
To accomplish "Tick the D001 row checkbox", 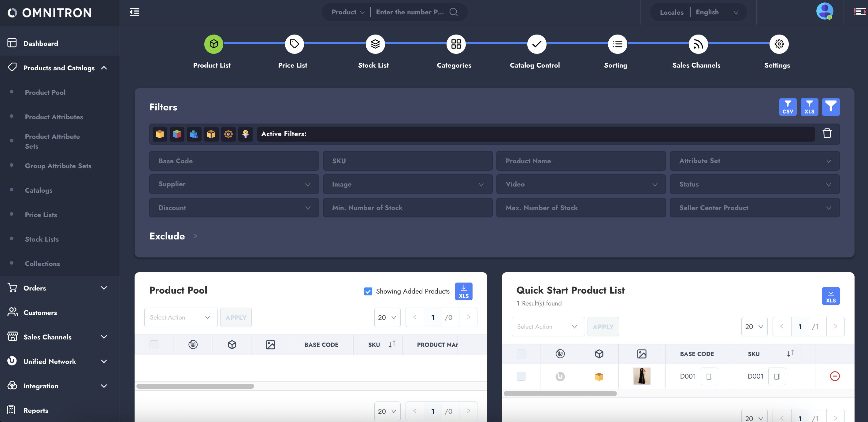I will click(521, 376).
